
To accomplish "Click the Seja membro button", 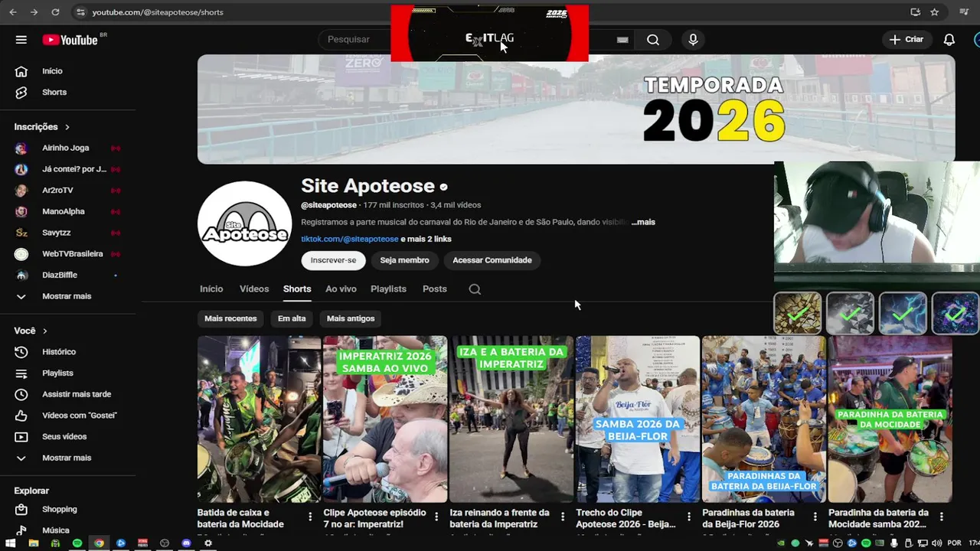I will coord(404,260).
